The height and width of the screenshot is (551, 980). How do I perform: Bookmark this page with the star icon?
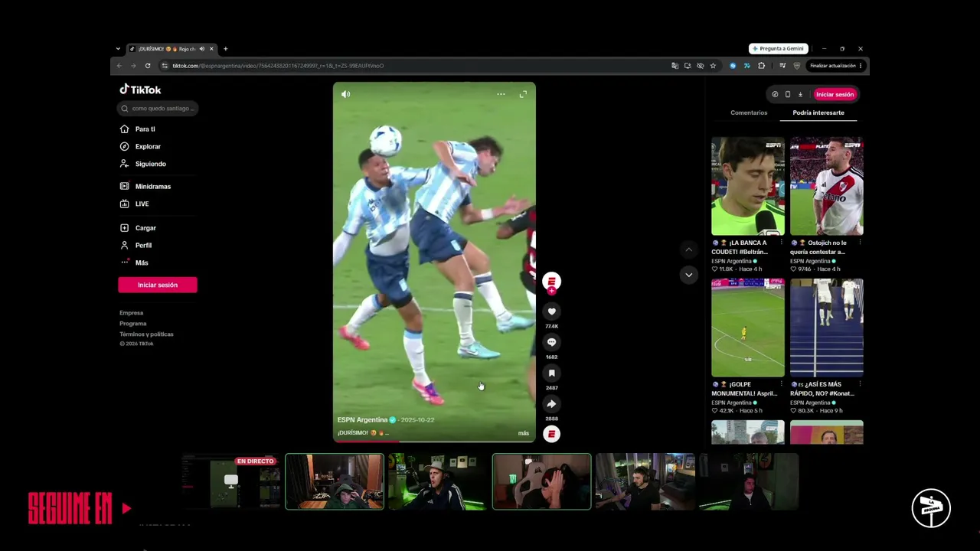(x=713, y=66)
